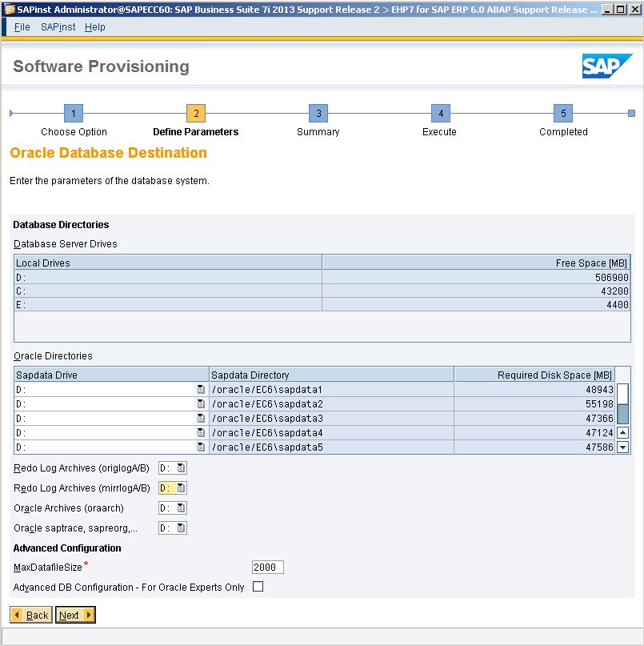Click the SAPinst icon in title bar
The image size is (644, 646).
click(9, 9)
